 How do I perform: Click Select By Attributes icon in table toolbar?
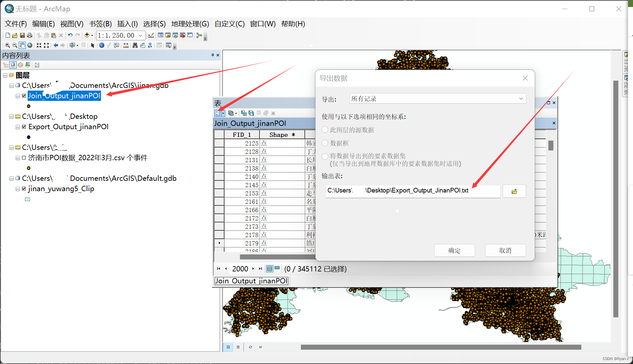pos(244,113)
